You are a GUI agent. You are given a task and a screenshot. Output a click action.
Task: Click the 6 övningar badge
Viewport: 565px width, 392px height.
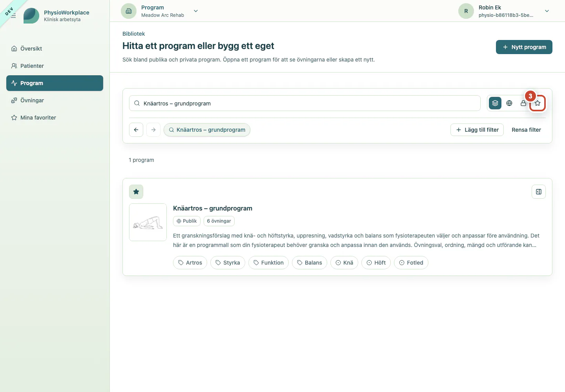tap(219, 221)
